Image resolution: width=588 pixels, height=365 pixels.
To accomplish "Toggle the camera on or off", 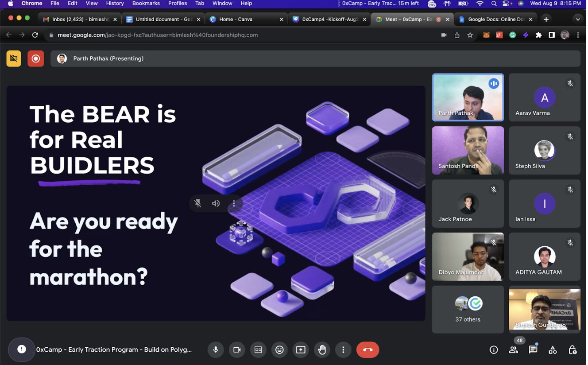I will 237,349.
